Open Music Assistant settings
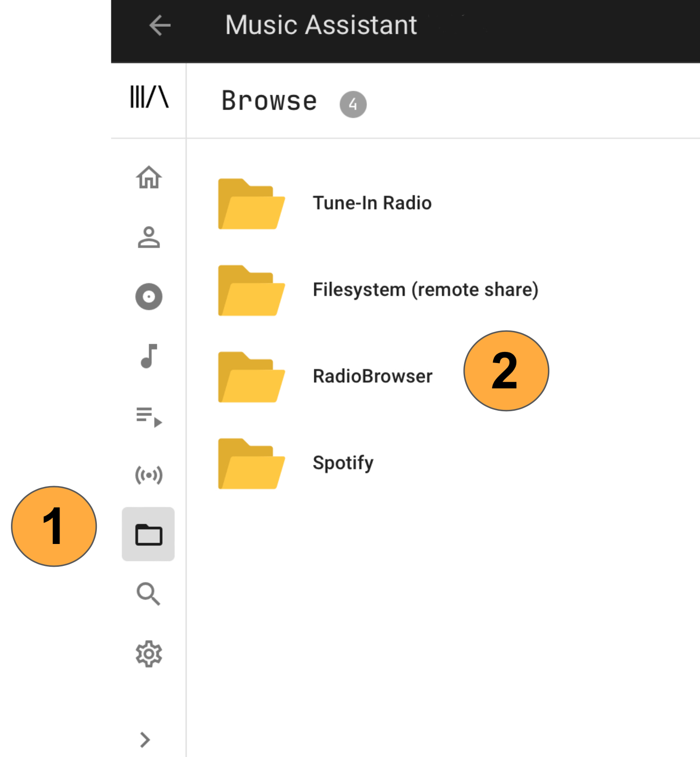Viewport: 700px width, 757px height. click(x=149, y=653)
